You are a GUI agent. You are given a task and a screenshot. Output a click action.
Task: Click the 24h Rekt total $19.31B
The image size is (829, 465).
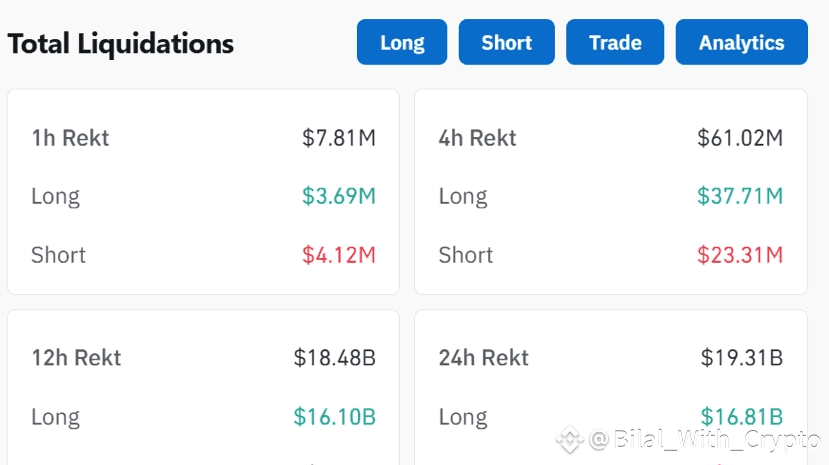click(x=741, y=358)
